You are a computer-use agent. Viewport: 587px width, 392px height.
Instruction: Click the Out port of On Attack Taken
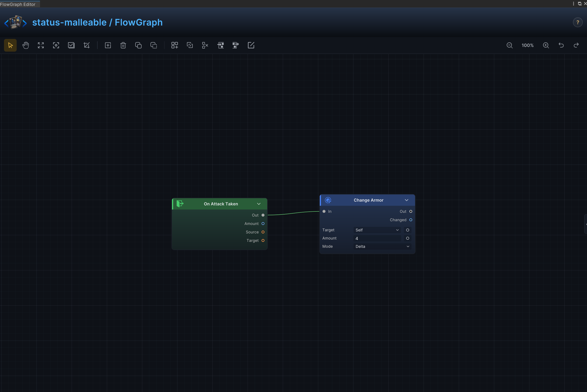point(263,215)
